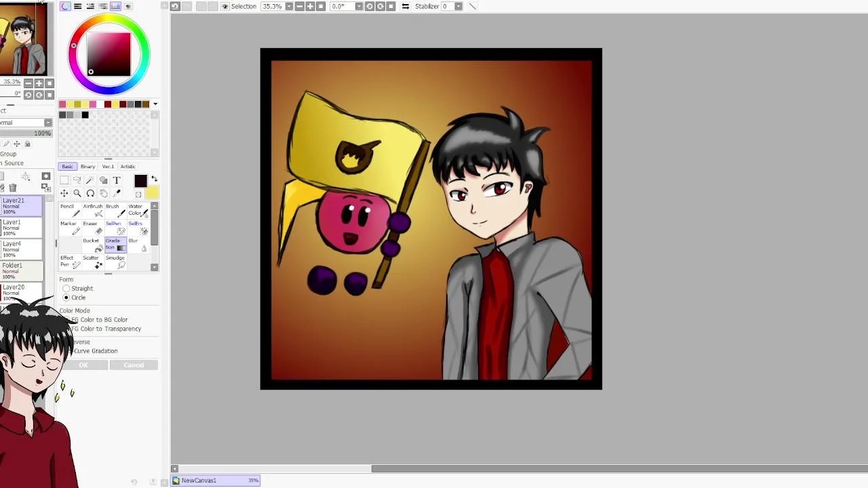Select the Blur tool

tap(138, 245)
